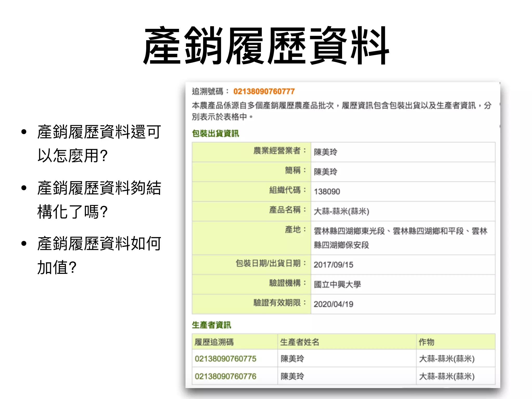Screen dimensions: 532x399
Task: Select the 產品名稱 value 大蒜-蒜米(蒜米)
Action: 341,211
